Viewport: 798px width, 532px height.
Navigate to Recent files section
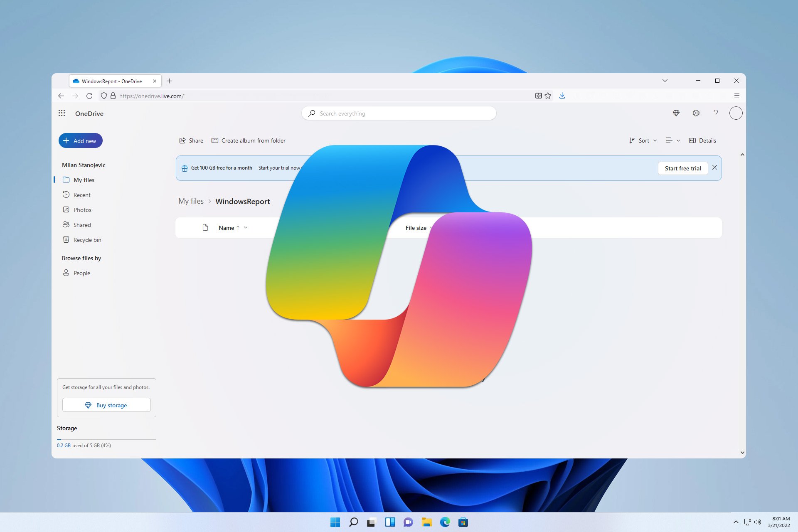coord(81,195)
